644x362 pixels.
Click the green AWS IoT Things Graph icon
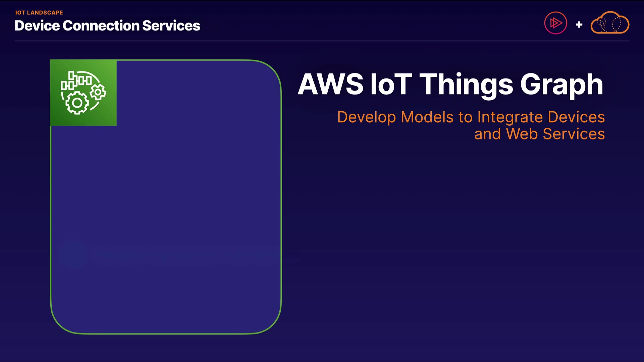point(84,93)
